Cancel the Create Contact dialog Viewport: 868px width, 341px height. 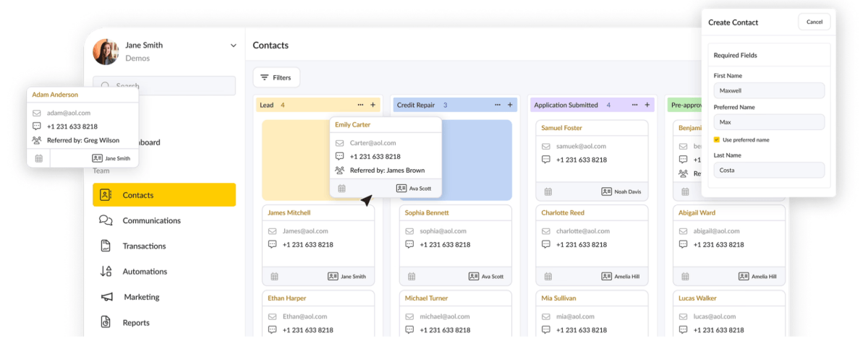814,22
